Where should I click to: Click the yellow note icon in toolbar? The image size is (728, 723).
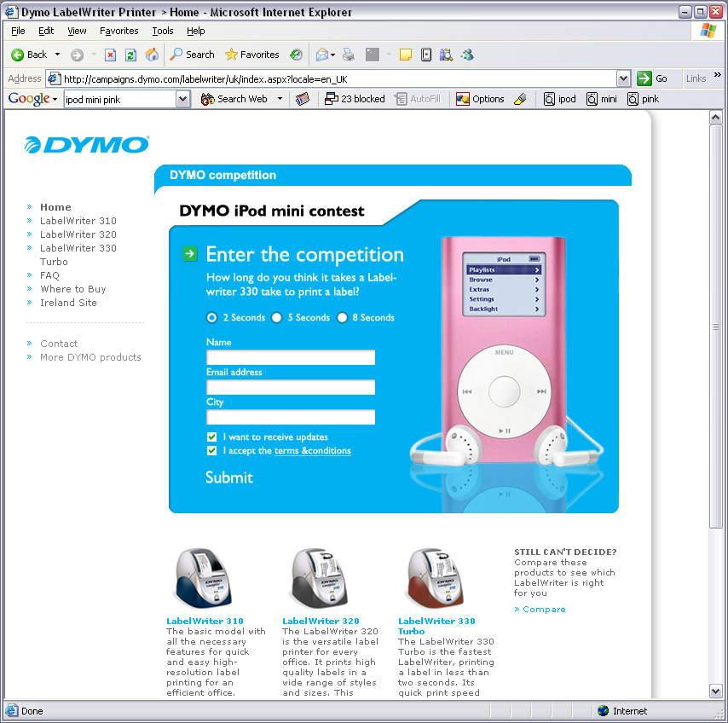(x=405, y=55)
